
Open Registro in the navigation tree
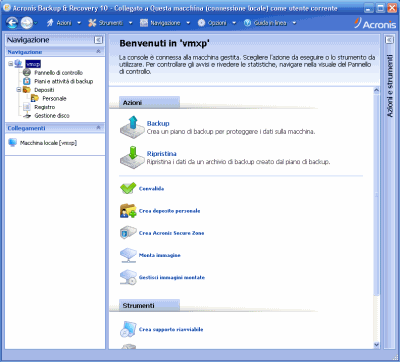tap(45, 107)
